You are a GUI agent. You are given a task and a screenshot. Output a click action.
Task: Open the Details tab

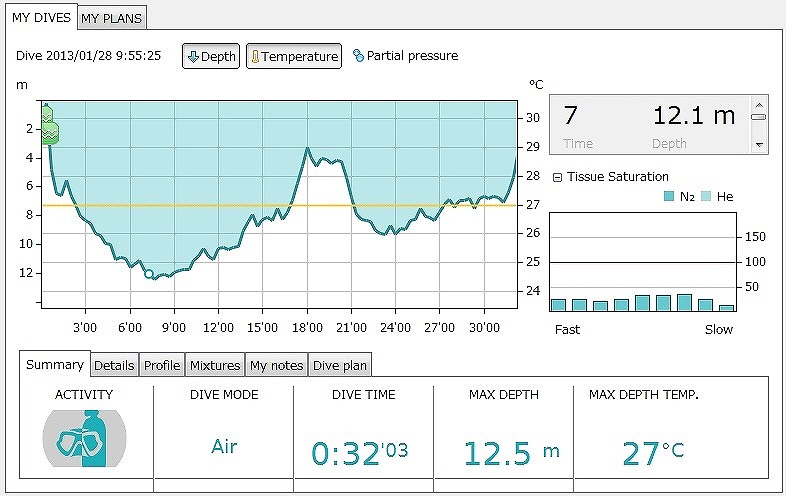[x=114, y=365]
